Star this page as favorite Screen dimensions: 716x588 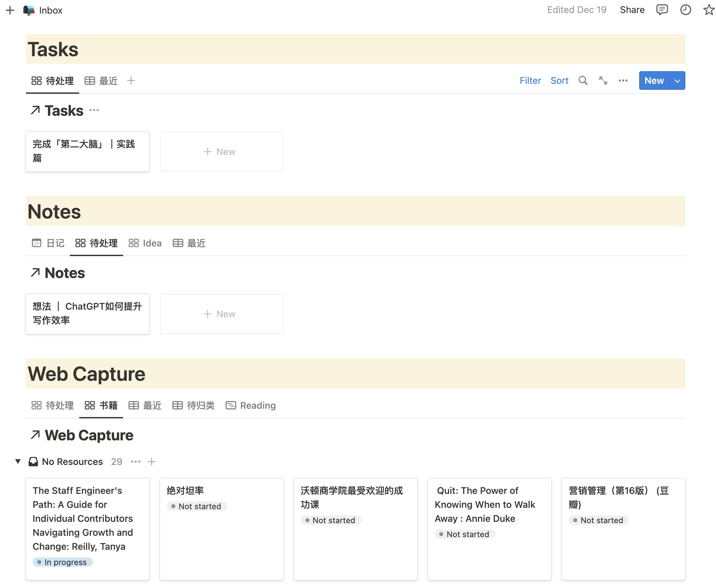pos(708,10)
